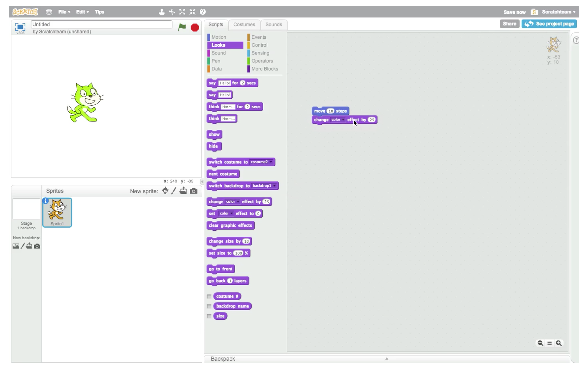Switch to the Sounds tab
Viewport: 587px width, 373px height.
click(x=274, y=24)
